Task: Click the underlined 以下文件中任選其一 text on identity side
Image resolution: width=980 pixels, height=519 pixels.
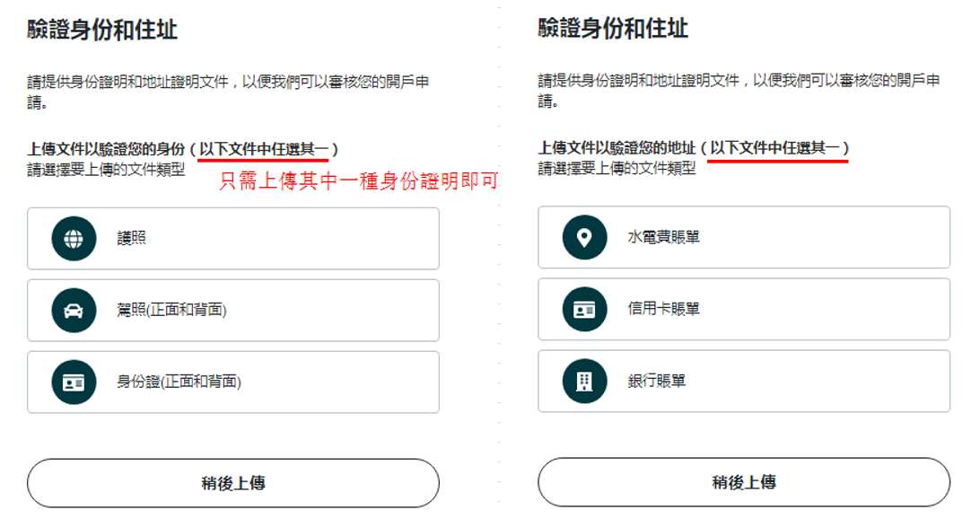Action: tap(264, 147)
